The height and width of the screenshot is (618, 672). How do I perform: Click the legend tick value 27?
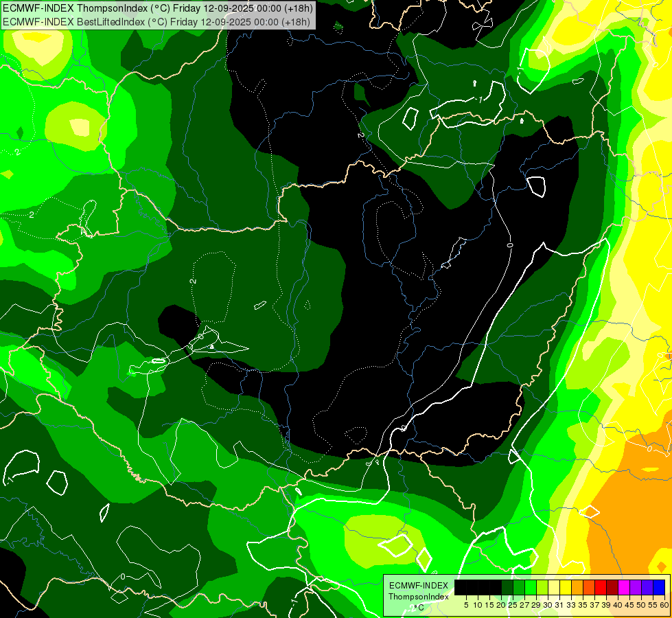pyautogui.click(x=524, y=605)
